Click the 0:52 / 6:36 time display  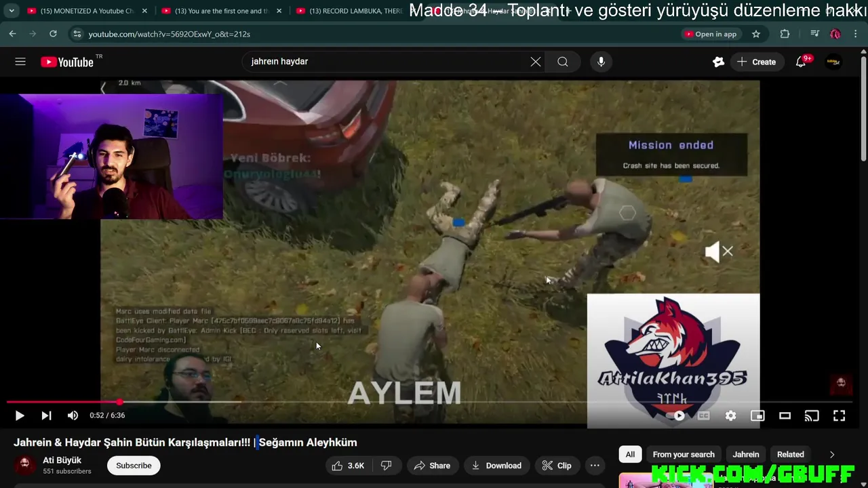(x=107, y=415)
